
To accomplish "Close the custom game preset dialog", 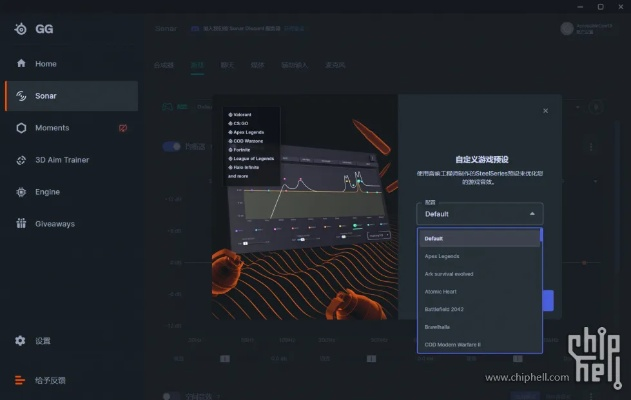I will [x=545, y=112].
